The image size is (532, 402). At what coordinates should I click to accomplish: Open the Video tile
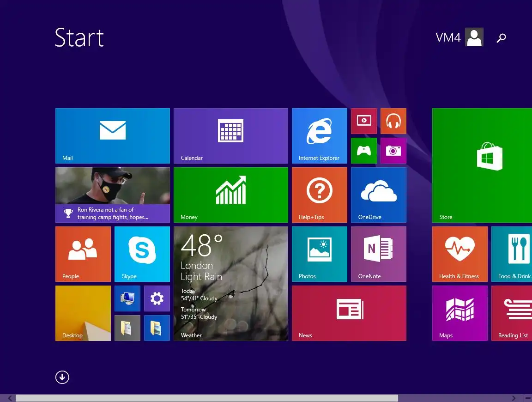[364, 121]
